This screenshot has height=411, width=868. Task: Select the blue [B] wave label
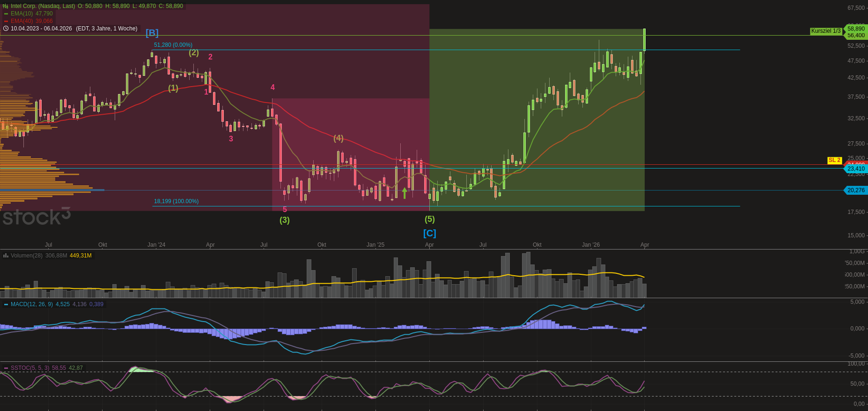coord(152,33)
